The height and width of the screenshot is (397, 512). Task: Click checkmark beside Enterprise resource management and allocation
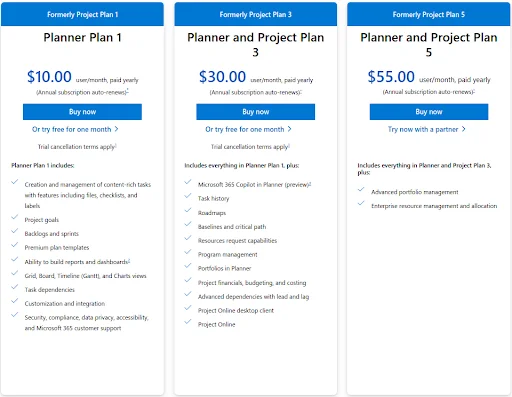361,203
